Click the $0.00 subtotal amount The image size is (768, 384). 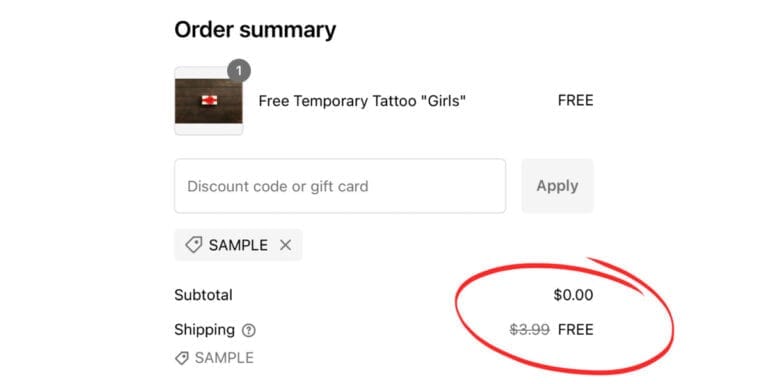click(x=574, y=295)
